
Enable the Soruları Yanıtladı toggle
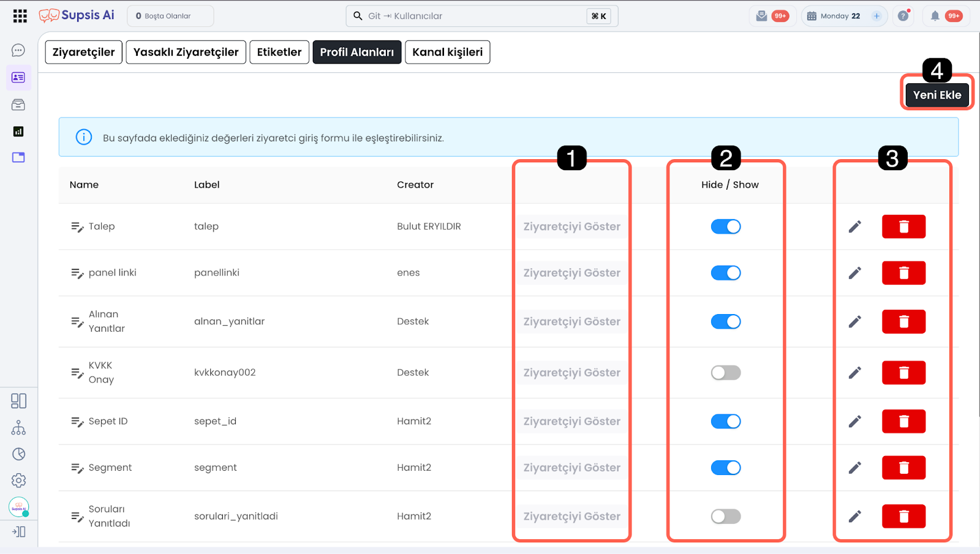pos(726,517)
